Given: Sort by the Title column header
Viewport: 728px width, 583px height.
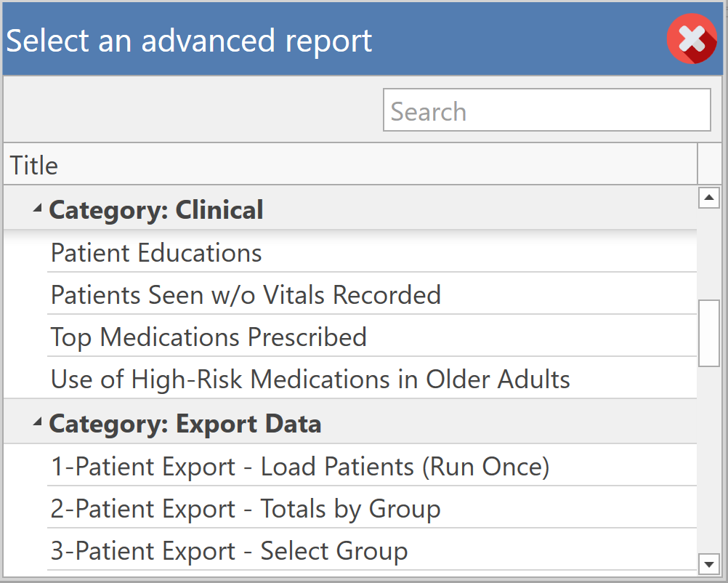Looking at the screenshot, I should point(349,165).
